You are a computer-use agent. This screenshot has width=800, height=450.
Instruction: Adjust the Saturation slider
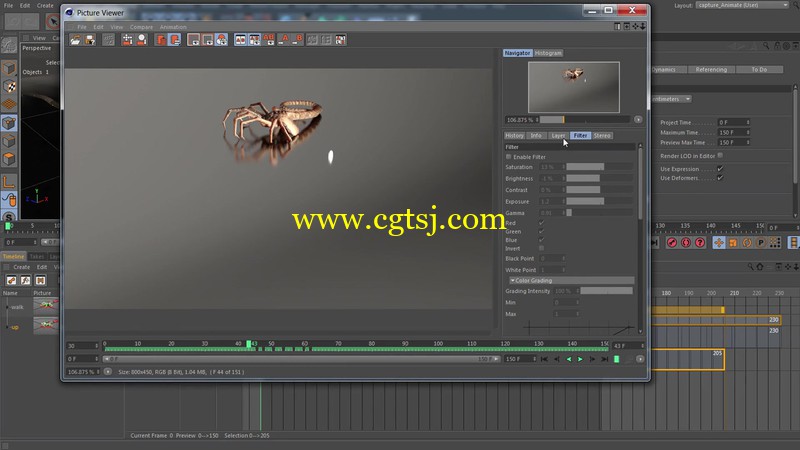(600, 167)
